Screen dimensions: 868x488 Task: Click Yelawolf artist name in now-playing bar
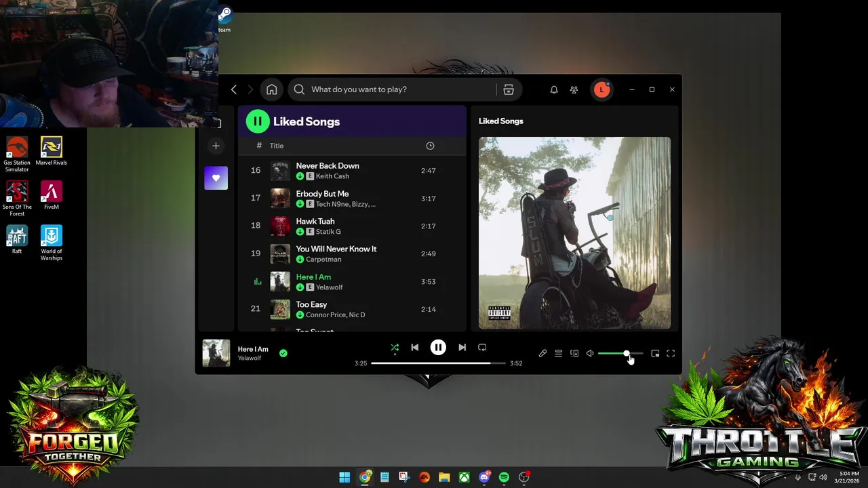pyautogui.click(x=249, y=359)
